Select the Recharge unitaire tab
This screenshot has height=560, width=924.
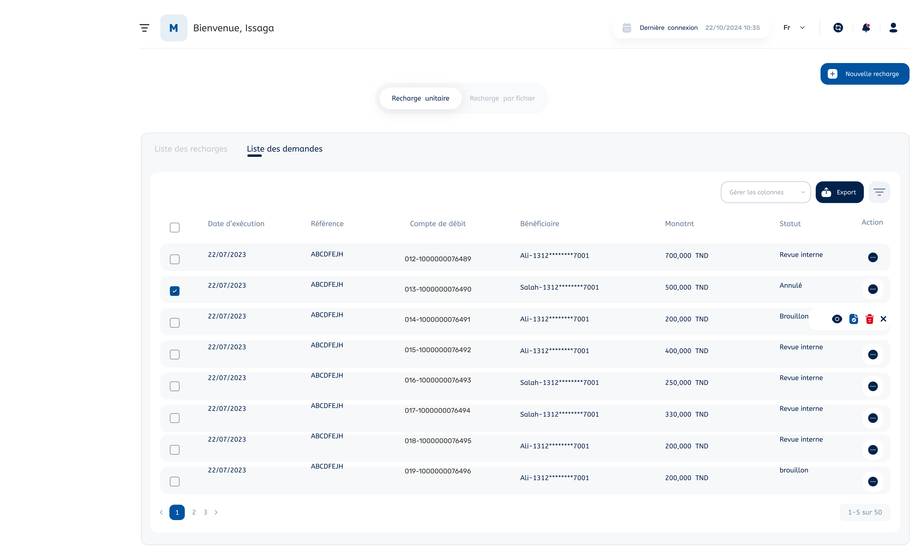420,98
